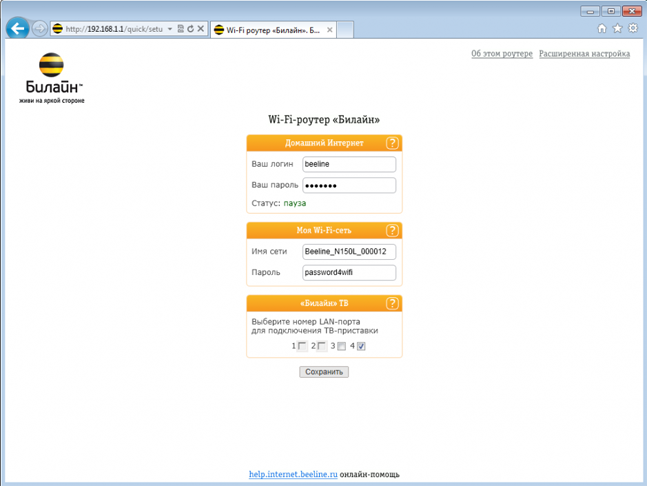The image size is (647, 486).
Task: Click the 'Домашний Интернет' section header
Action: 324,143
